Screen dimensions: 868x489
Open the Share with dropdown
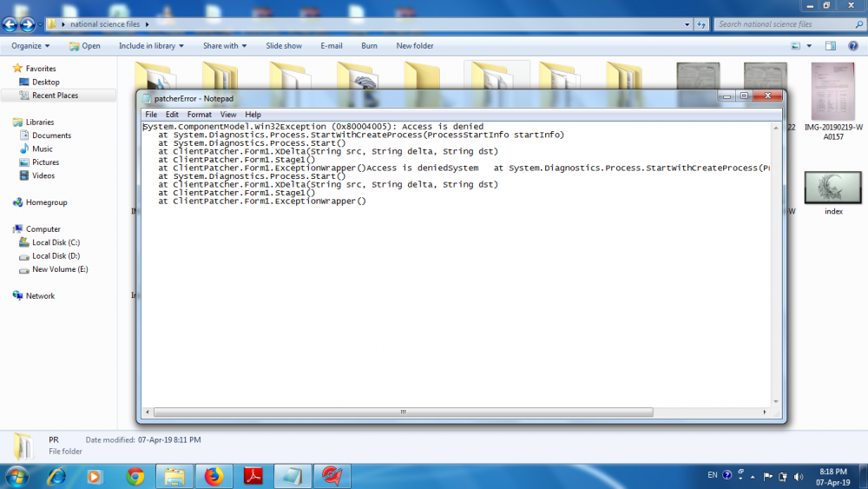coord(225,46)
